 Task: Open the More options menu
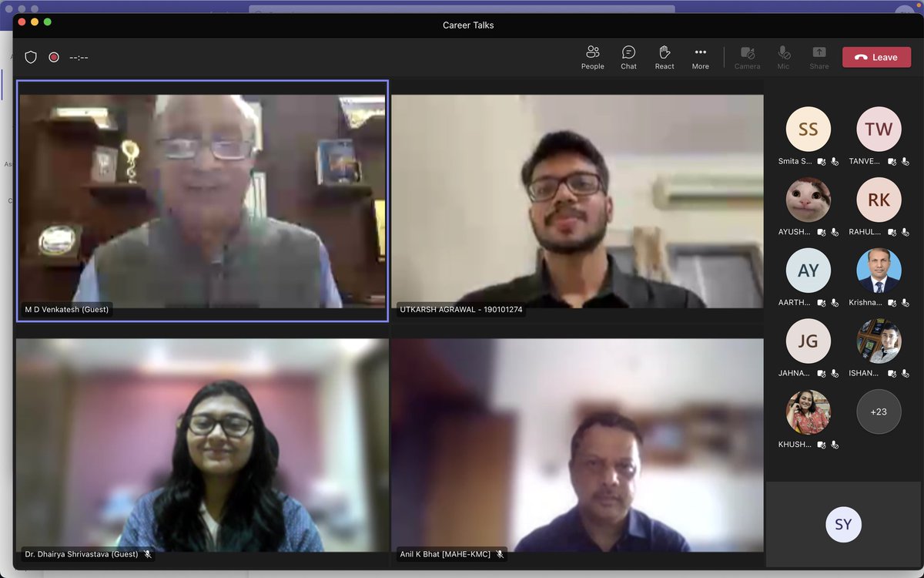pos(700,58)
